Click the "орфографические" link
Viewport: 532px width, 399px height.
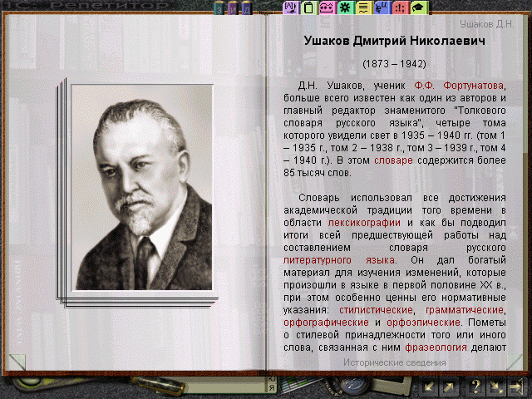[x=326, y=323]
